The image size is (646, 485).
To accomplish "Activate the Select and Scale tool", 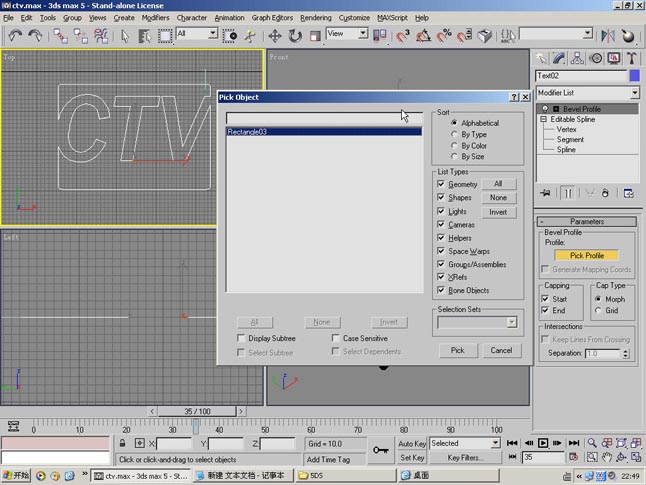I will [x=315, y=36].
